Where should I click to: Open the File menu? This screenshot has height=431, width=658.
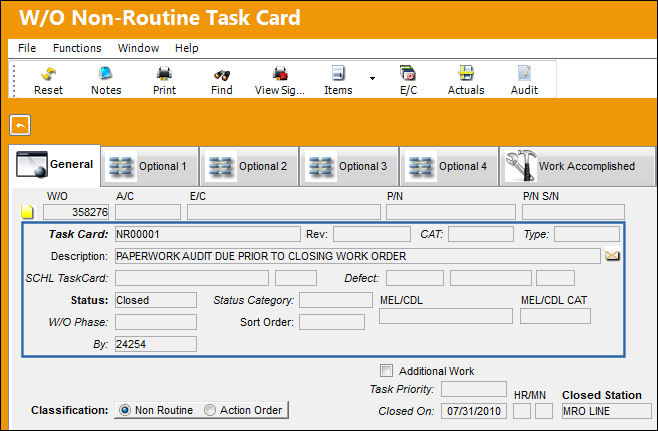click(x=27, y=48)
